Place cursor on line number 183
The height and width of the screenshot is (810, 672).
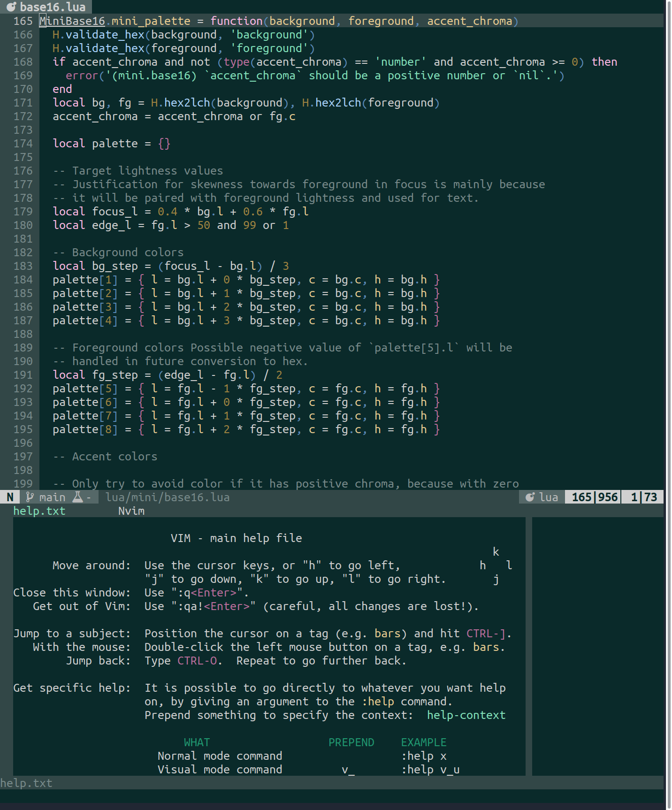pos(23,266)
